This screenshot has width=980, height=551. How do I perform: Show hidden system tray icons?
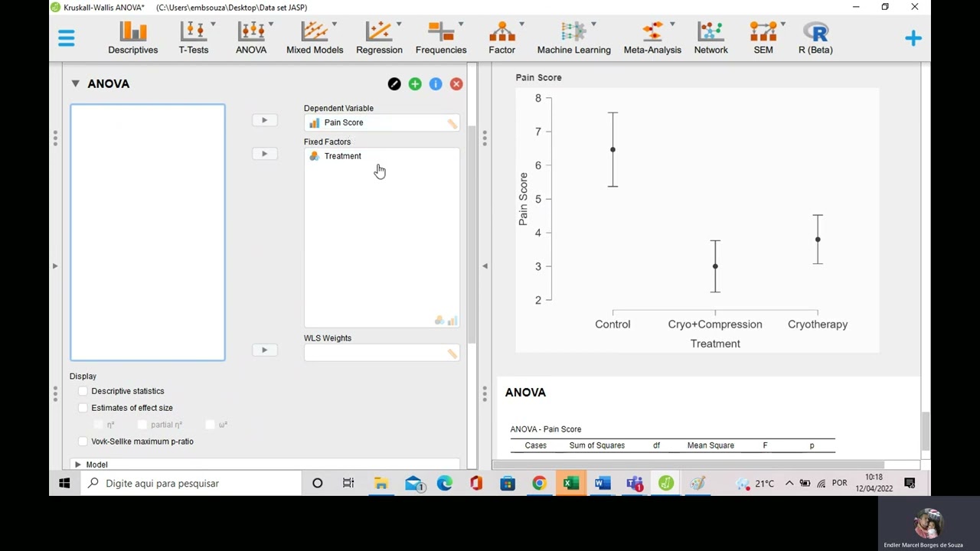[x=789, y=484]
